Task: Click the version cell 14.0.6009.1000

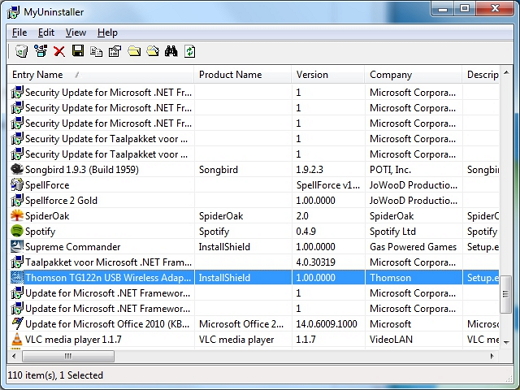Action: 327,324
